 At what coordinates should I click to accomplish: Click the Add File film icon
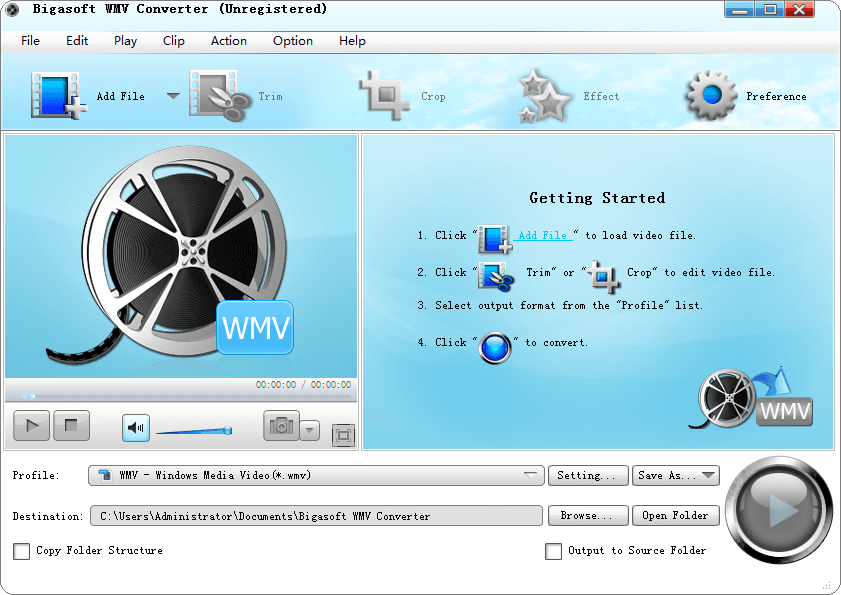tap(58, 96)
